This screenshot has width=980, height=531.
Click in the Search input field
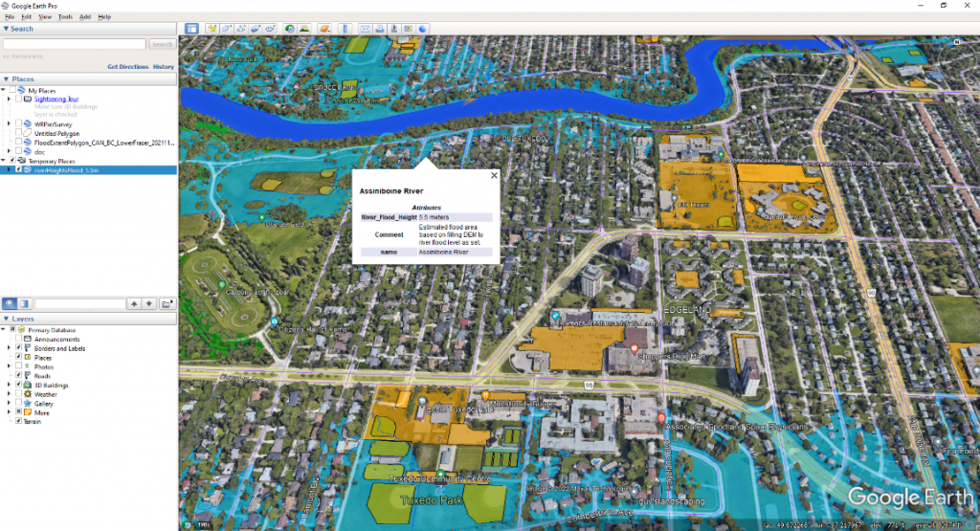click(75, 44)
